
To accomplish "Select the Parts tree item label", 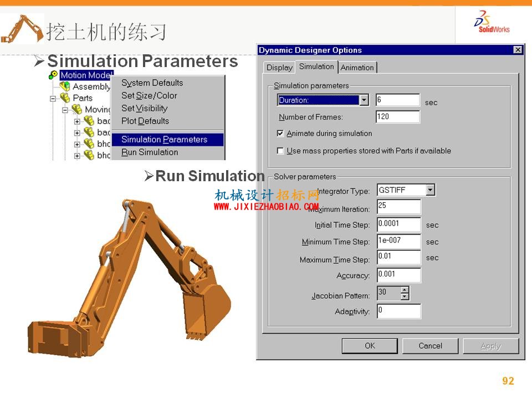I will [x=83, y=98].
